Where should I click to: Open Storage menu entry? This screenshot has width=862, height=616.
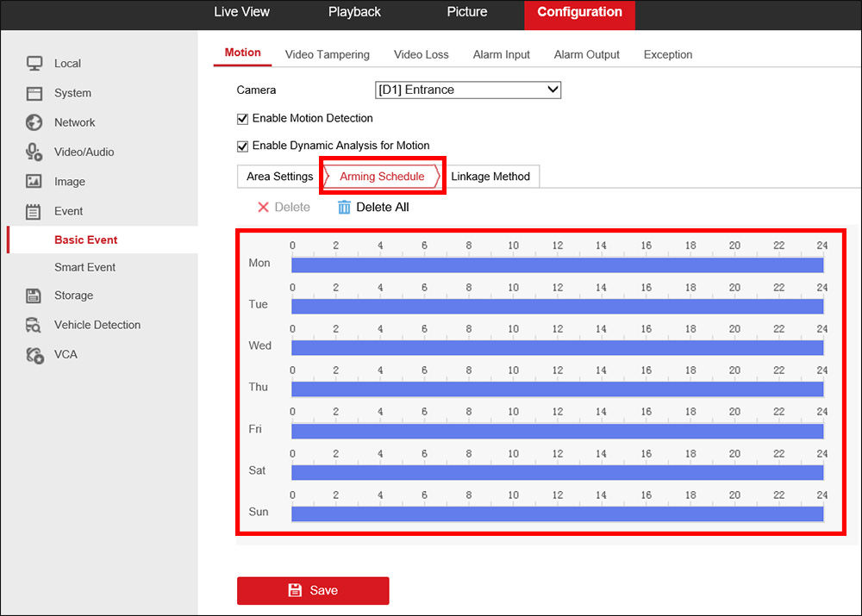(x=73, y=296)
